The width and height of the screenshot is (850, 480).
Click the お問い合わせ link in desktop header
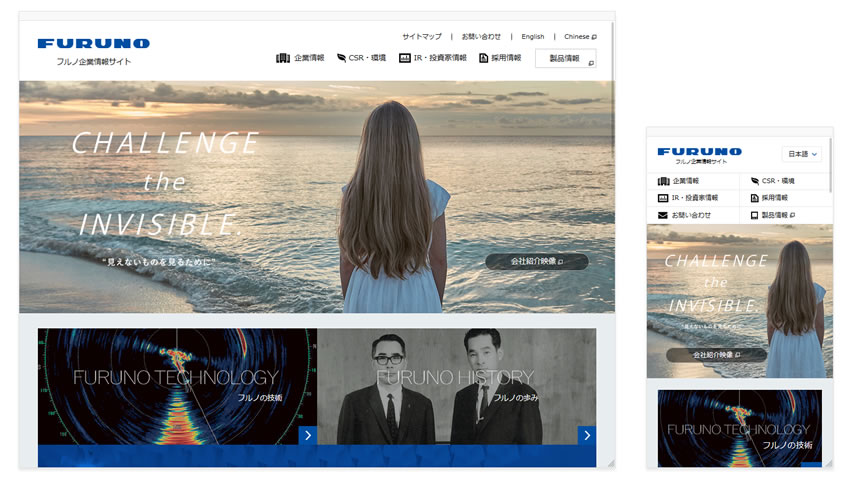click(x=481, y=37)
